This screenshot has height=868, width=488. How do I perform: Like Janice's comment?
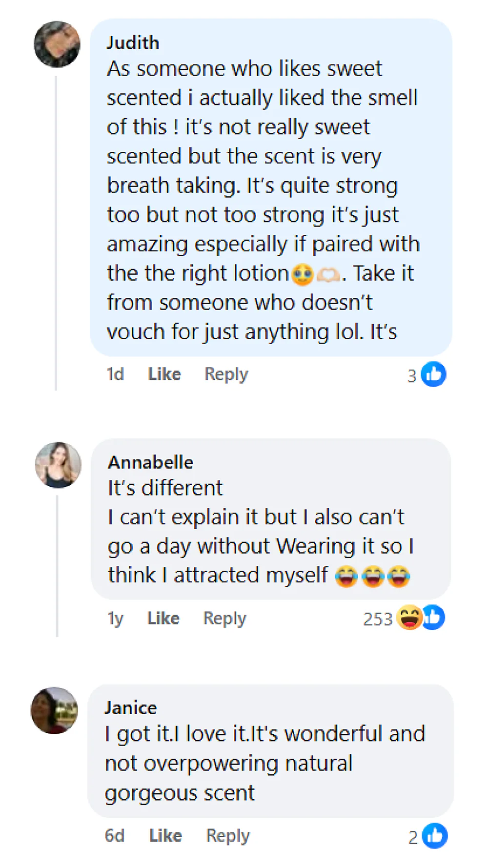click(x=165, y=835)
